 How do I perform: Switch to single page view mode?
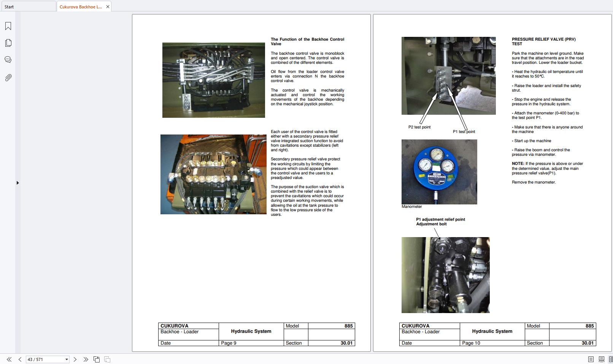[x=591, y=359]
